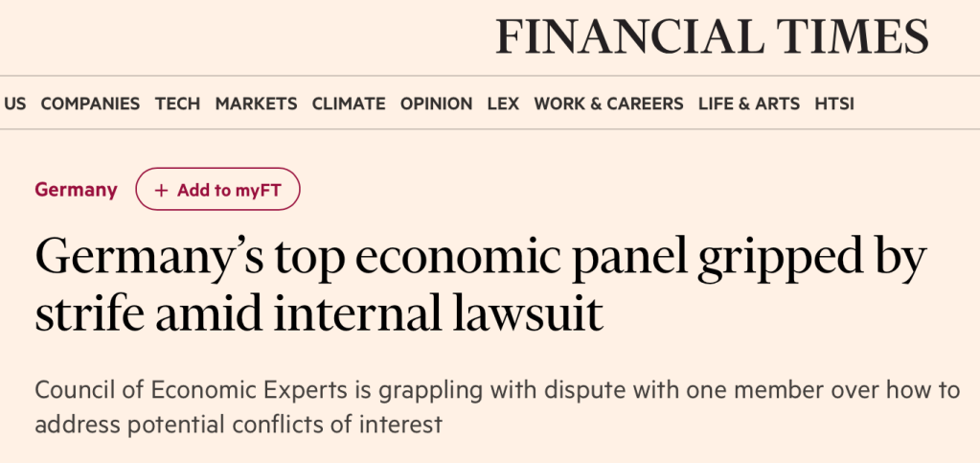Open the US section
980x463 pixels.
click(14, 104)
